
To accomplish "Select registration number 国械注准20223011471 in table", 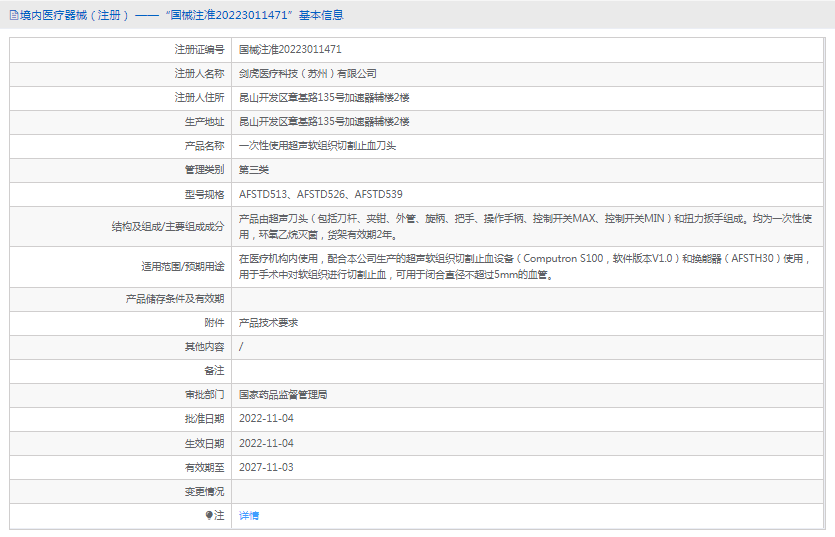I will (x=290, y=50).
